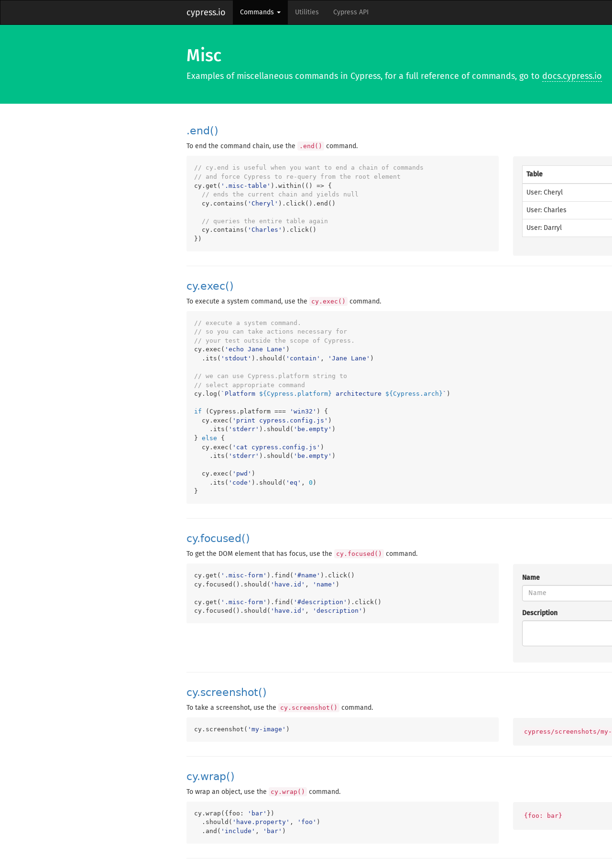Go to the Utilities page
The height and width of the screenshot is (868, 612).
[x=306, y=12]
